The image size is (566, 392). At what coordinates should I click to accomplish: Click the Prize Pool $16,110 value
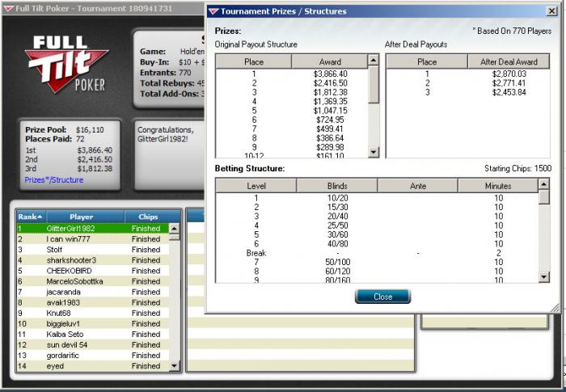click(90, 129)
